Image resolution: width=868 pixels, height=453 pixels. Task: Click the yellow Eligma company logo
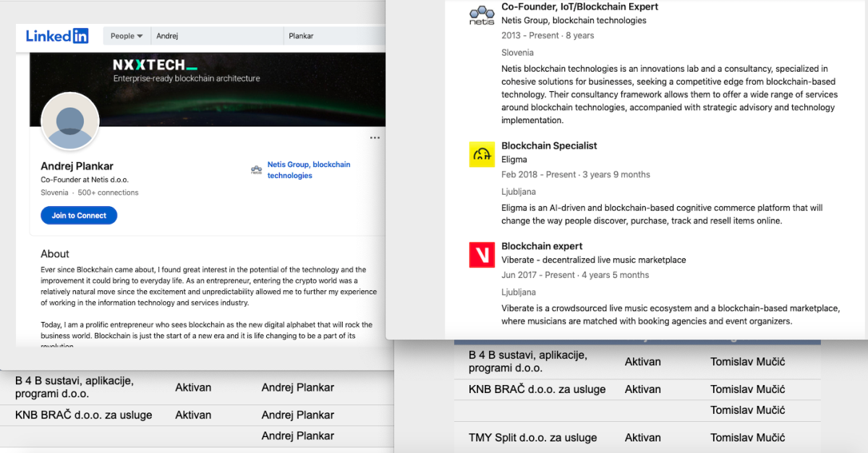coord(482,154)
